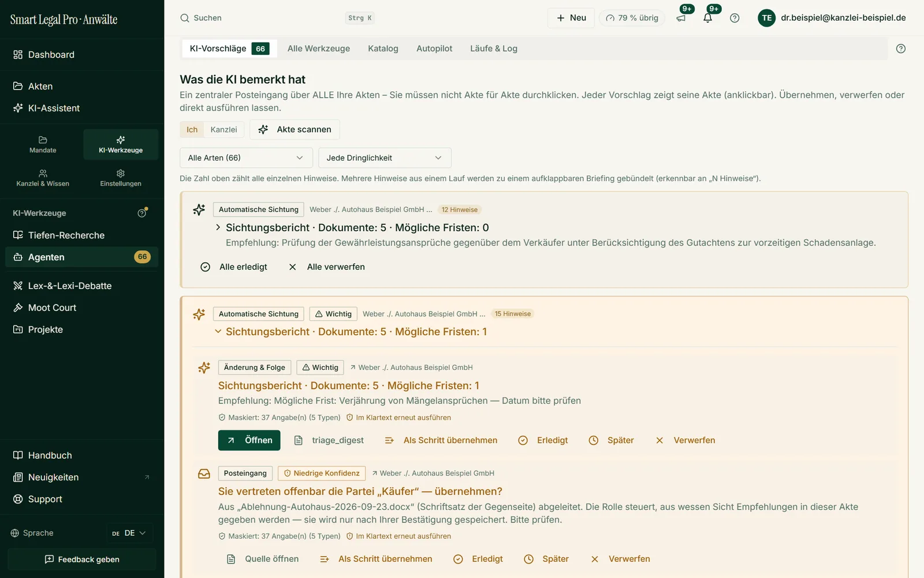Select the Mandate section
This screenshot has width=924, height=578.
click(43, 144)
